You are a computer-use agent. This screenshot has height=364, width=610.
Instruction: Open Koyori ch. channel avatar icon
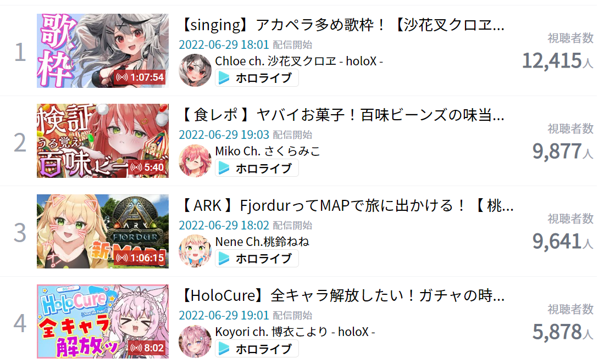[195, 341]
